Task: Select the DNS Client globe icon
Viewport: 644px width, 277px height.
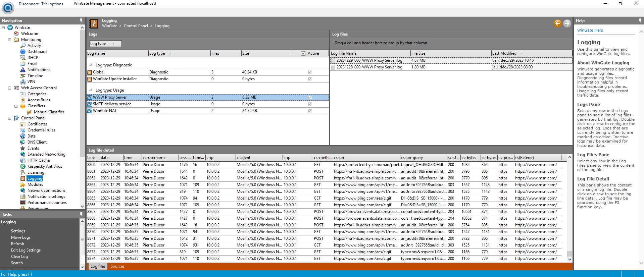Action: [23, 142]
